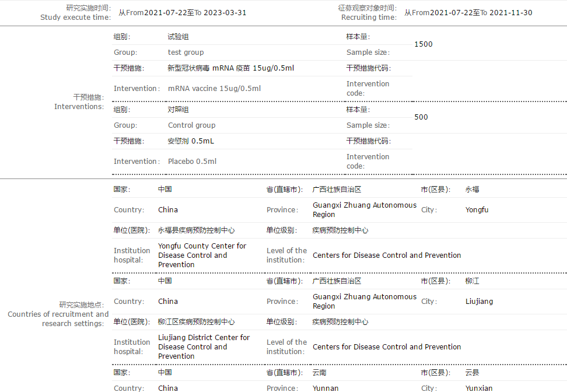This screenshot has width=567, height=392.
Task: Click the Chinese institution name 柳江区疾病预防控制中心
Action: pyautogui.click(x=196, y=322)
